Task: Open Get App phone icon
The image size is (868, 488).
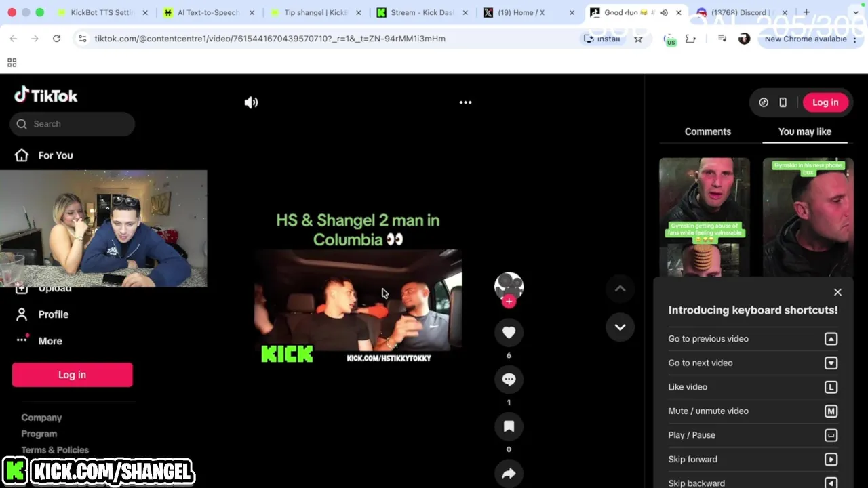Action: click(783, 102)
